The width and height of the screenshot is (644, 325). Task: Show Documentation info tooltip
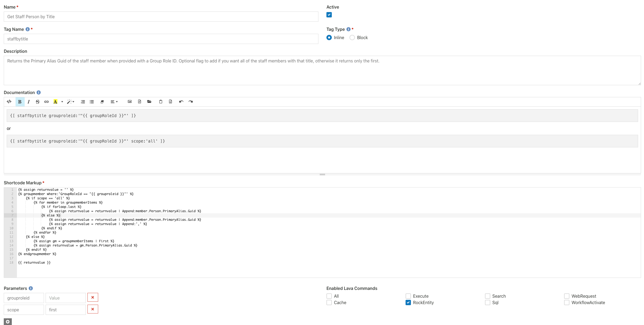(39, 92)
